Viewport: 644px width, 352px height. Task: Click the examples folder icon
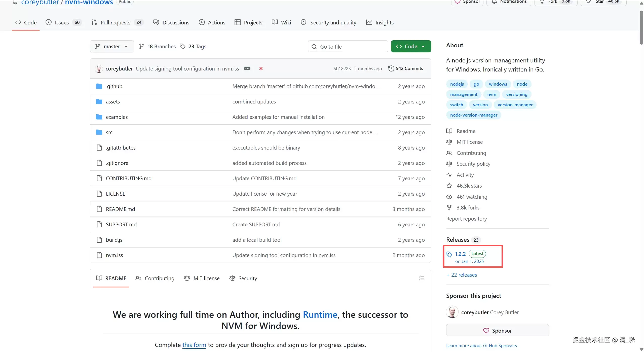coord(99,117)
